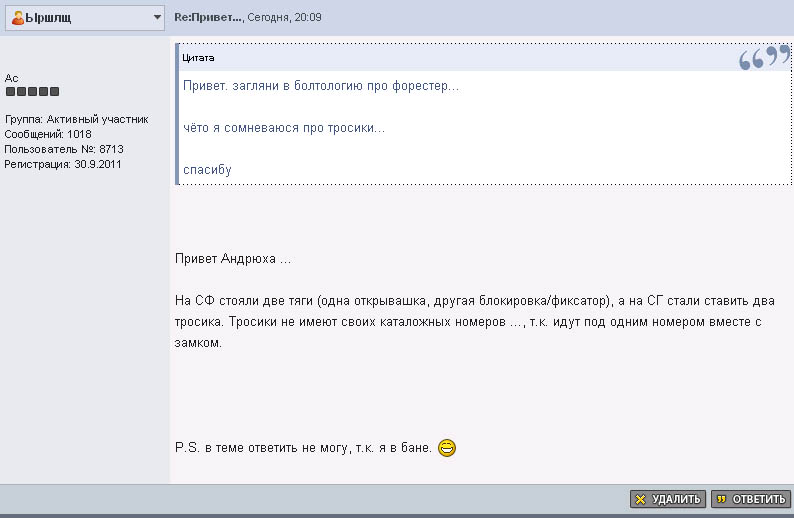This screenshot has height=518, width=794.
Task: Click the message title Re:Привет...
Action: [x=208, y=18]
